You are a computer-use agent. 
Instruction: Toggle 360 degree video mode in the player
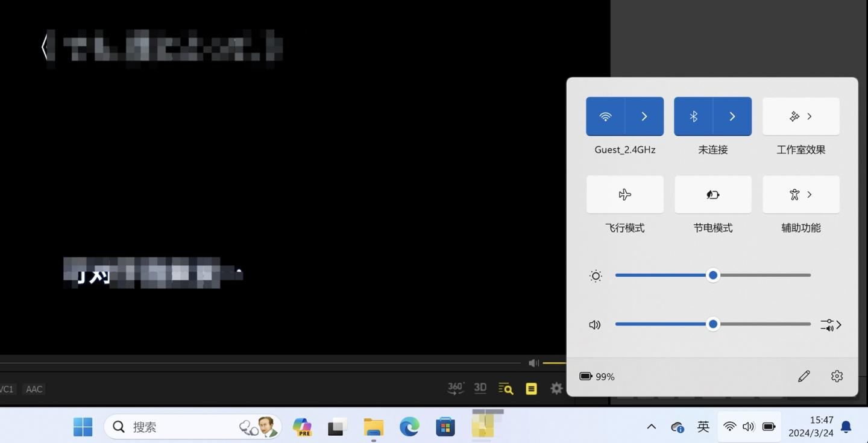(456, 389)
